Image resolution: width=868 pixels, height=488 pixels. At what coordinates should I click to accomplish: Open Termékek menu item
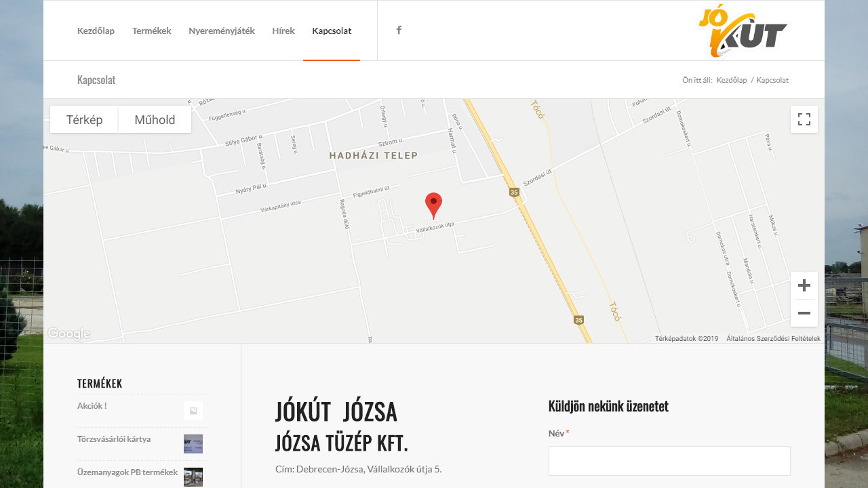[152, 30]
